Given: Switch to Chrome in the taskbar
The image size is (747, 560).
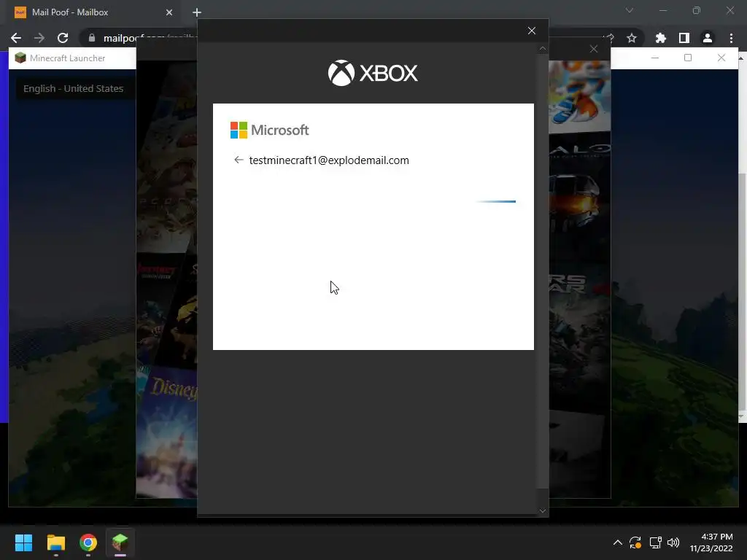Looking at the screenshot, I should [88, 542].
